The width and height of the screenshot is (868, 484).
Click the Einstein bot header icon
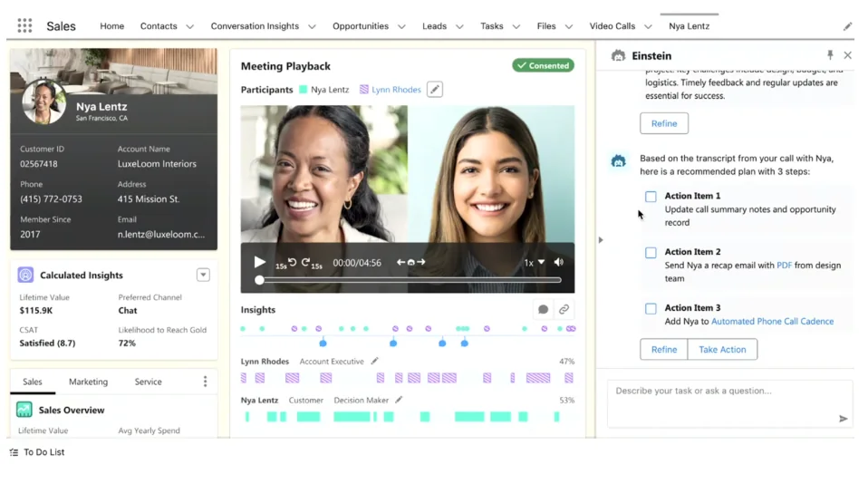[618, 55]
